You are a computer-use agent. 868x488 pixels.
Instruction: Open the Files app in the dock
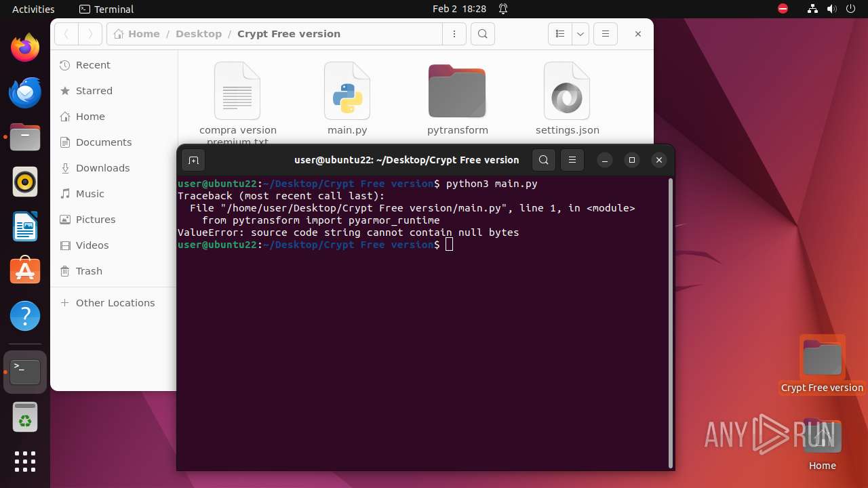(x=25, y=137)
